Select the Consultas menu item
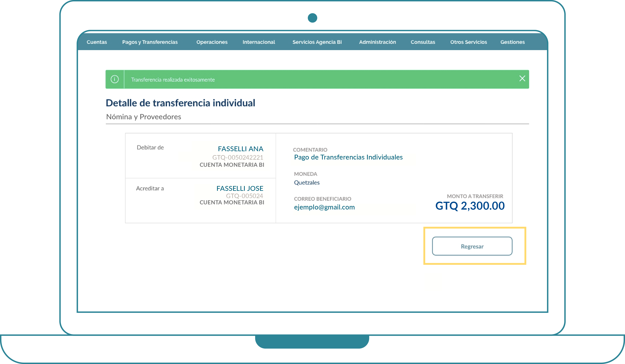 pyautogui.click(x=423, y=42)
